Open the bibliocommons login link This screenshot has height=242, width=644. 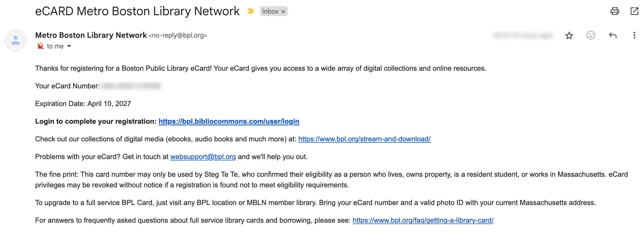click(x=229, y=121)
